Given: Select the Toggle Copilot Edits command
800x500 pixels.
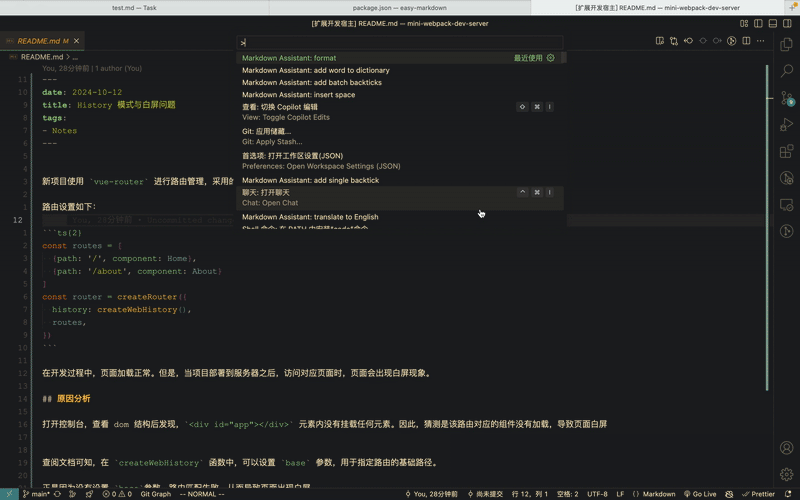Looking at the screenshot, I should [x=399, y=112].
